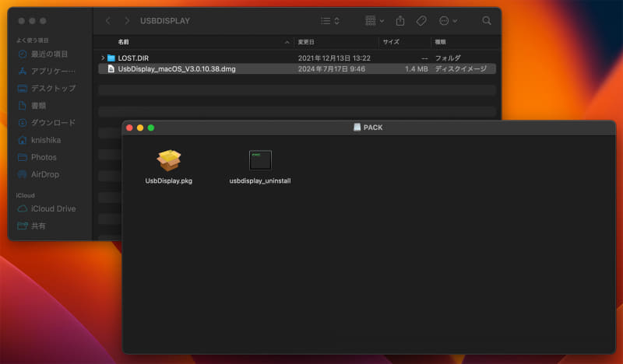Click the Share toolbar icon
This screenshot has width=623, height=364.
(400, 21)
